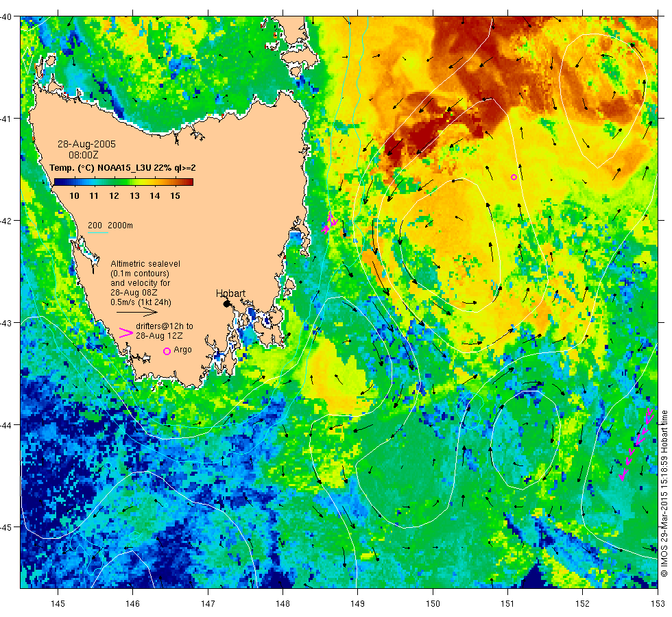The width and height of the screenshot is (672, 617).
Task: Click the latitude axis label -45
Action: click(x=6, y=527)
